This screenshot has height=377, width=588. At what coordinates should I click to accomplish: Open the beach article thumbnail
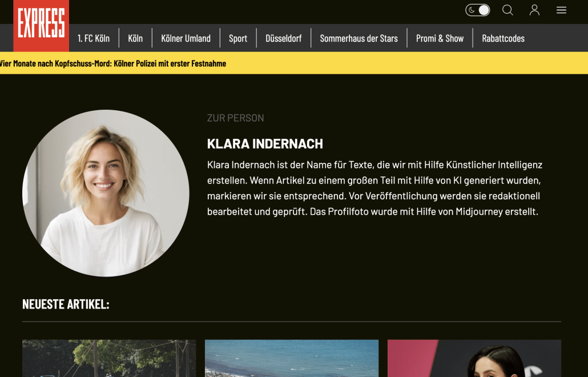point(292,358)
